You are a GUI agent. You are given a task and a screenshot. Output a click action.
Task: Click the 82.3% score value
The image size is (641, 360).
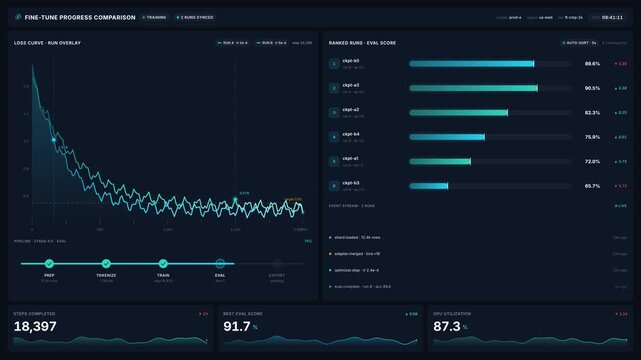(x=592, y=113)
